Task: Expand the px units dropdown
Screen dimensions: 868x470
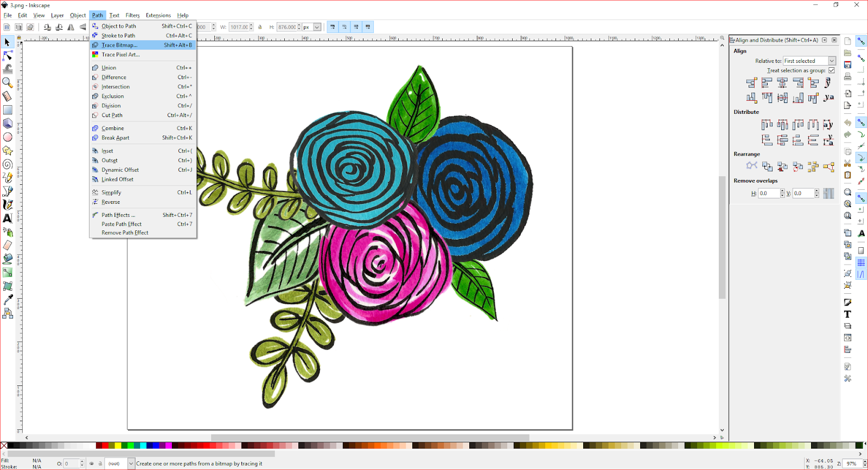Action: pyautogui.click(x=317, y=27)
